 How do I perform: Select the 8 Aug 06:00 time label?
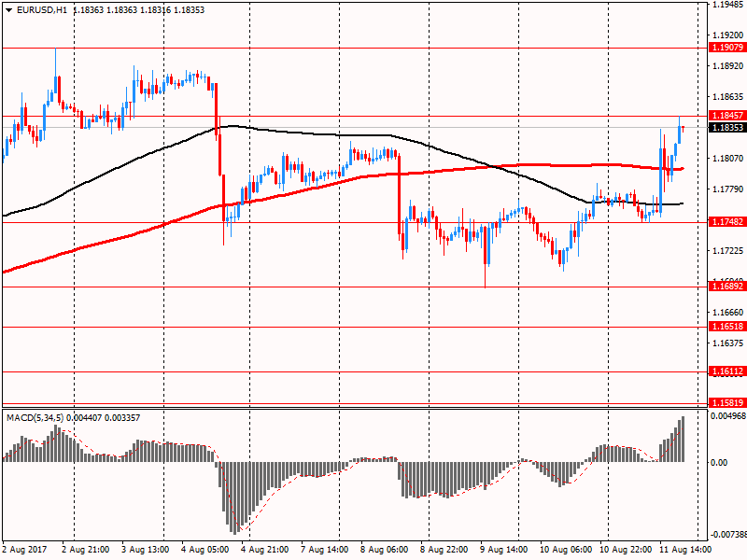tap(384, 550)
